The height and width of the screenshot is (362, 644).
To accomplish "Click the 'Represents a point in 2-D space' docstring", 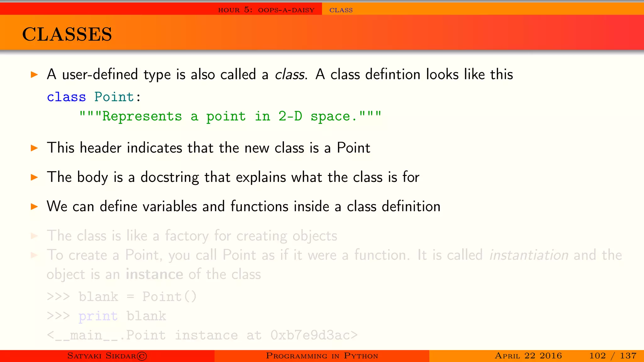I will pyautogui.click(x=230, y=116).
